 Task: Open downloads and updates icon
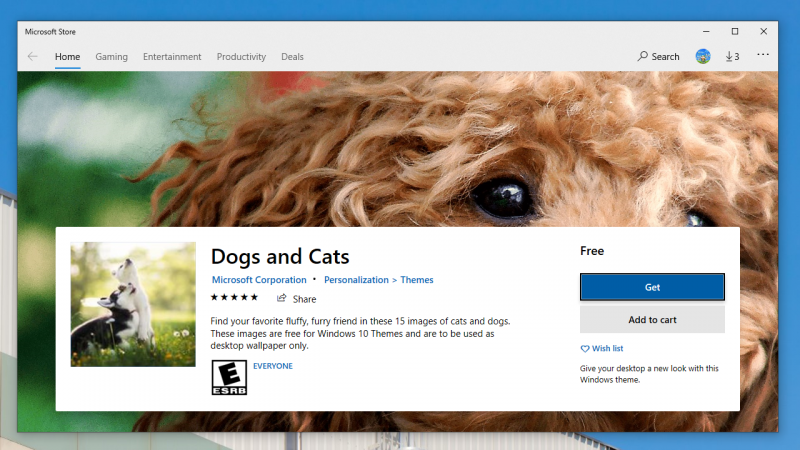[x=732, y=57]
